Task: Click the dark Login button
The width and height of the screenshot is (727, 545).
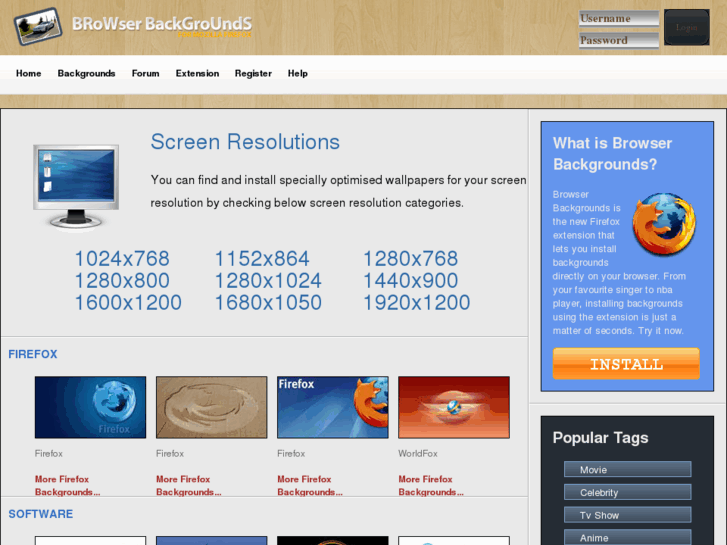Action: 687,27
